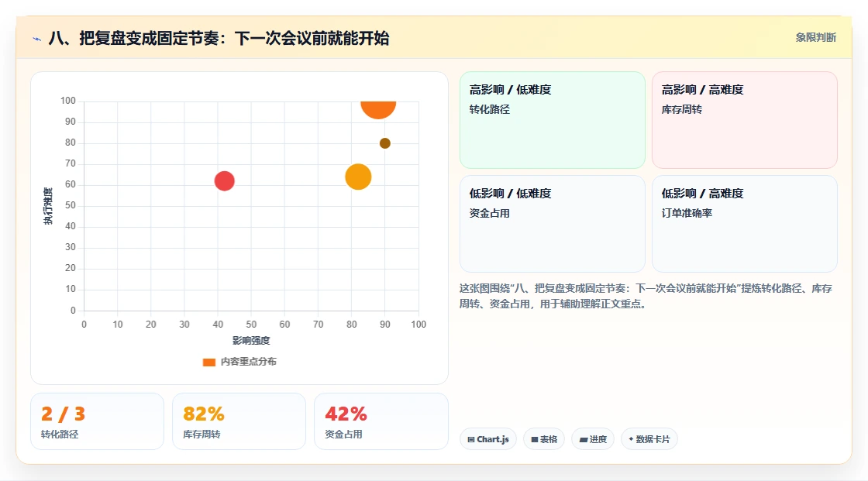The height and width of the screenshot is (481, 868).
Task: Click the 资金占用 text in quadrant card
Action: click(489, 213)
